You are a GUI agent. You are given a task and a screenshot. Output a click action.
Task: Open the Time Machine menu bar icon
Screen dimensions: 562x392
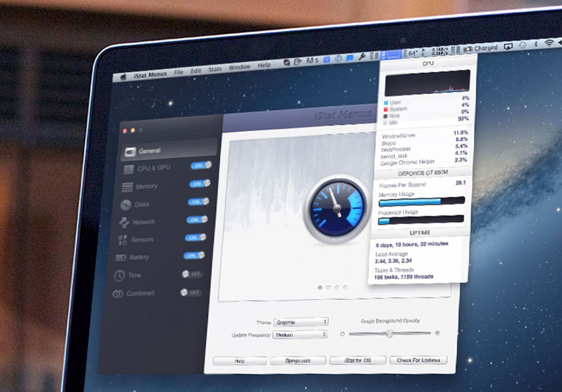(x=522, y=45)
